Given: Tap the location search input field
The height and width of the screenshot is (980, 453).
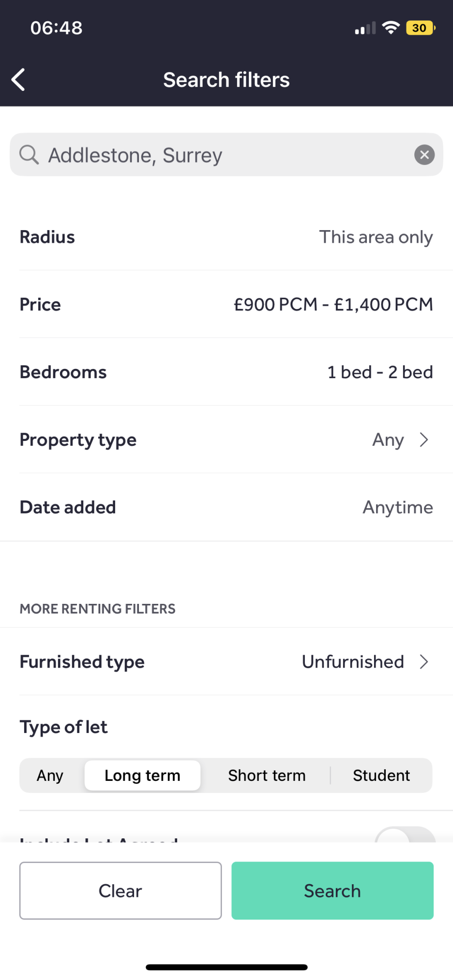Looking at the screenshot, I should point(226,155).
